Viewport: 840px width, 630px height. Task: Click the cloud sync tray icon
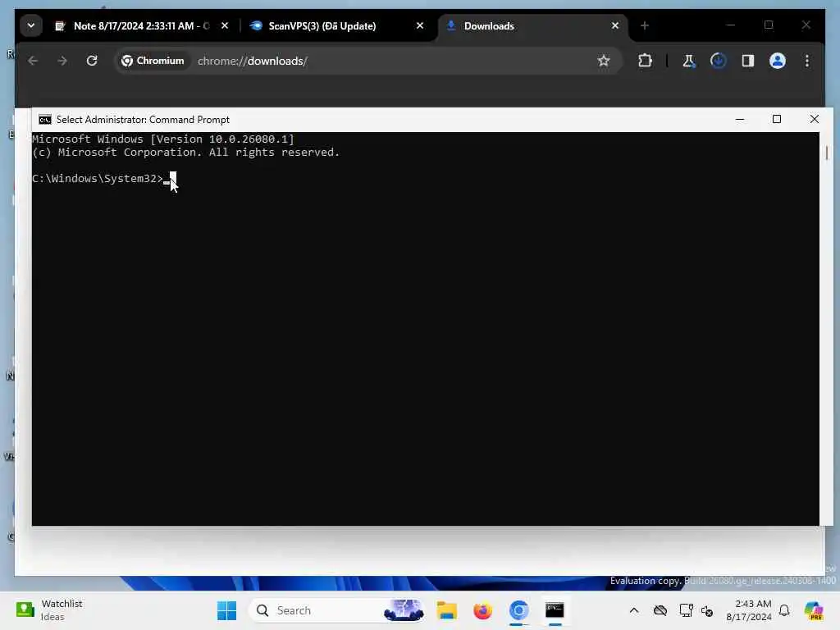660,610
